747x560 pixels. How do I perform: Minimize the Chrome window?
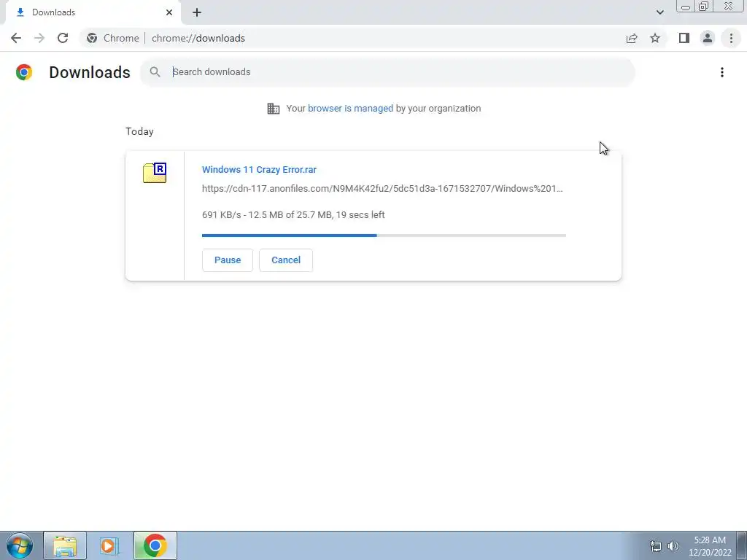tap(686, 7)
